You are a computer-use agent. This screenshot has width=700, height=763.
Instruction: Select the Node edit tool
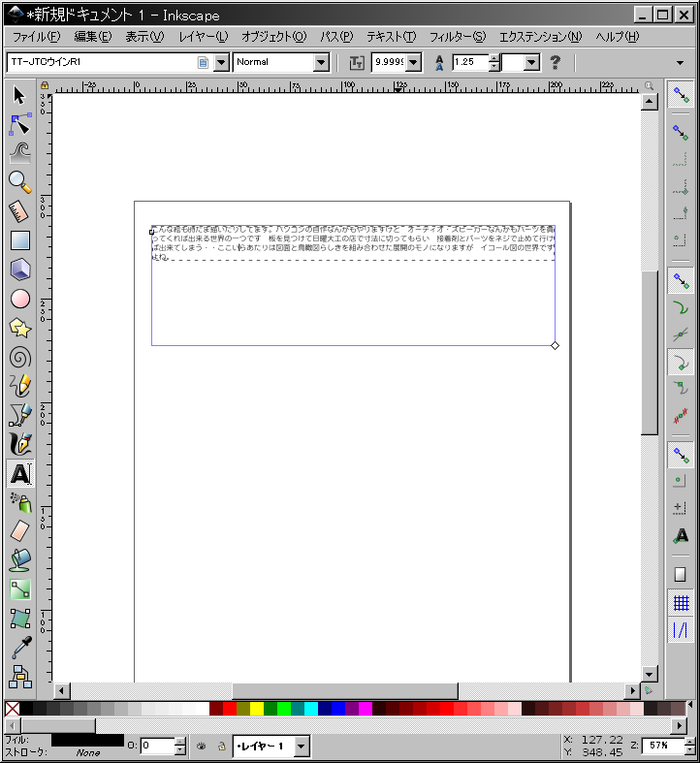(x=19, y=125)
